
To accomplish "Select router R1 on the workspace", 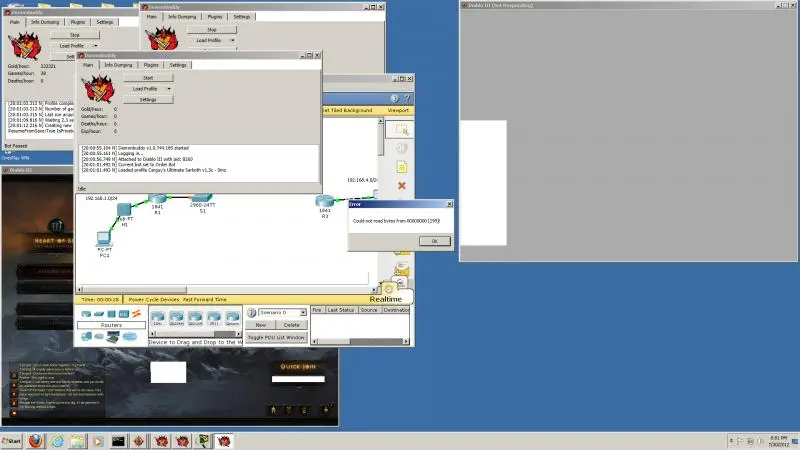I will point(157,199).
